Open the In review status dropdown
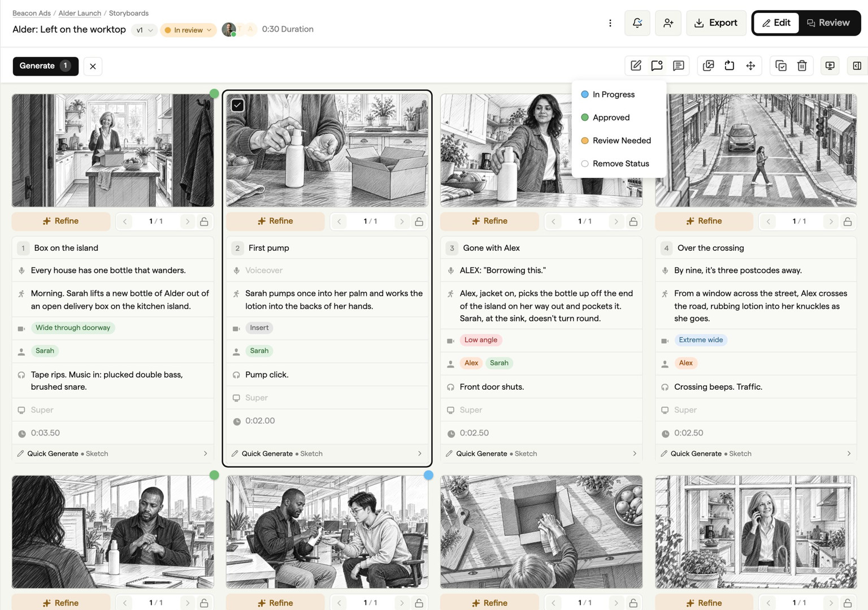The image size is (868, 610). pyautogui.click(x=188, y=30)
